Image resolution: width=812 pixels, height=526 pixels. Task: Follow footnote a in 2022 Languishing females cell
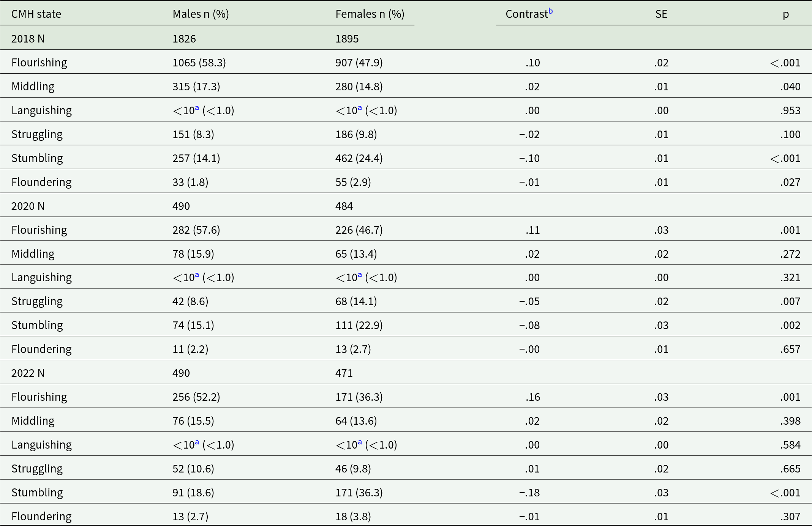click(360, 442)
